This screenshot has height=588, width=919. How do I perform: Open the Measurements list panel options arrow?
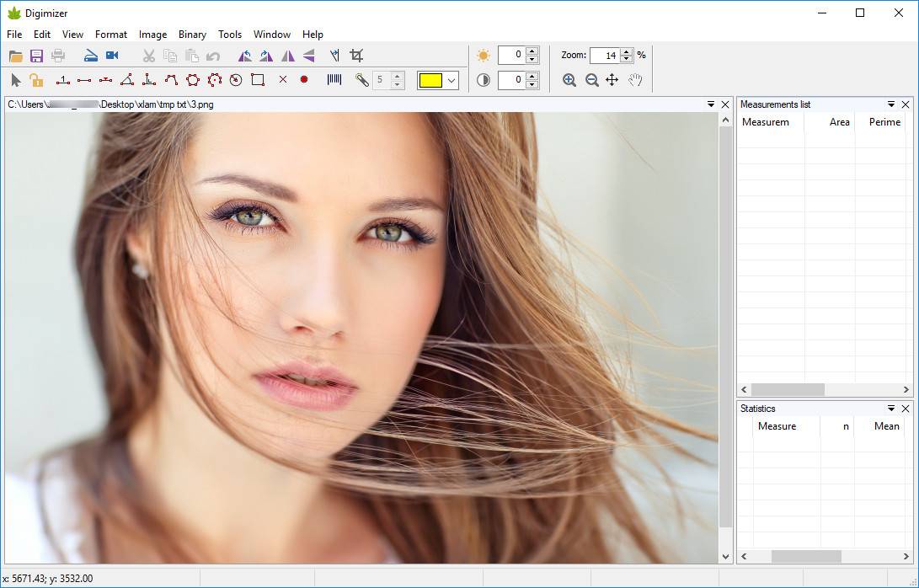coord(891,104)
